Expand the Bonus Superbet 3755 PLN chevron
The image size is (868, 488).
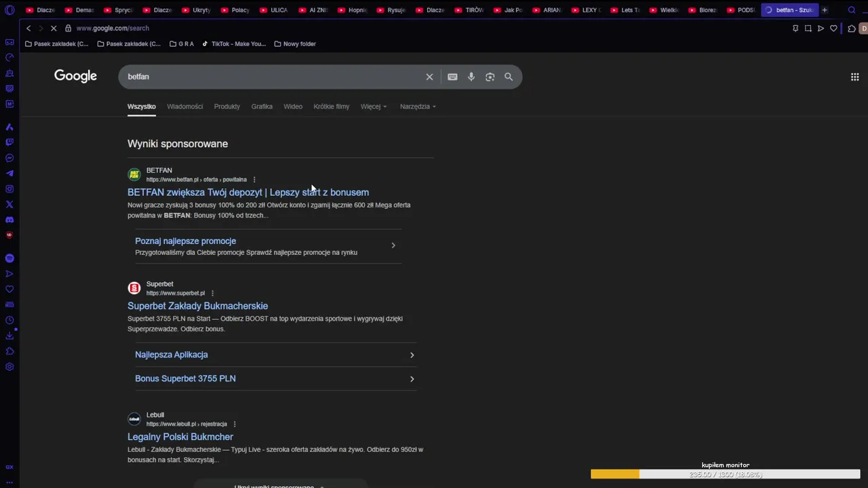click(412, 379)
